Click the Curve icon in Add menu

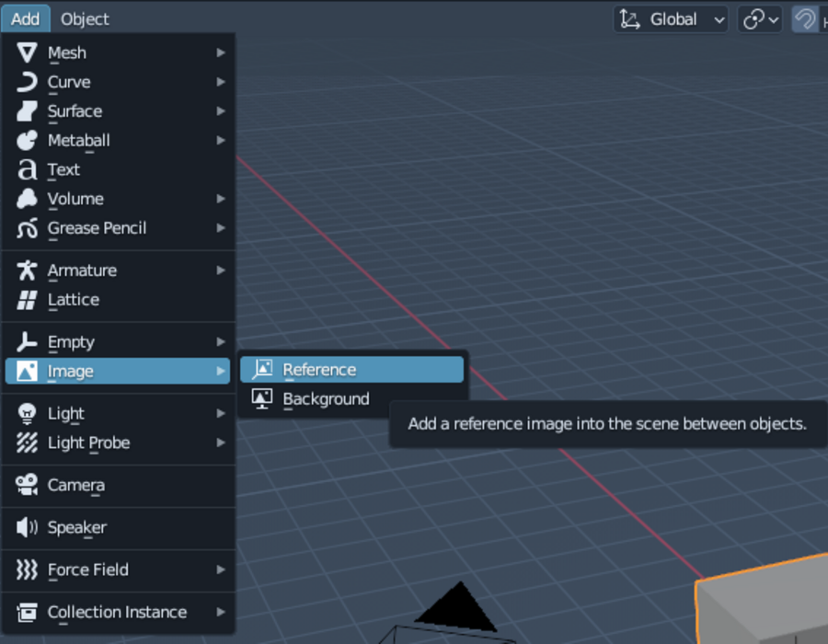[27, 83]
